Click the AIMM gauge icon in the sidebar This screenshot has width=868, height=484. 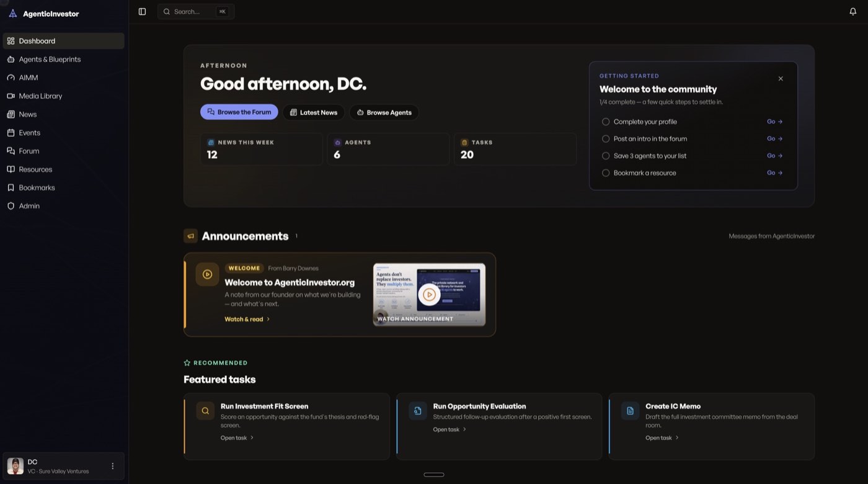coord(11,78)
